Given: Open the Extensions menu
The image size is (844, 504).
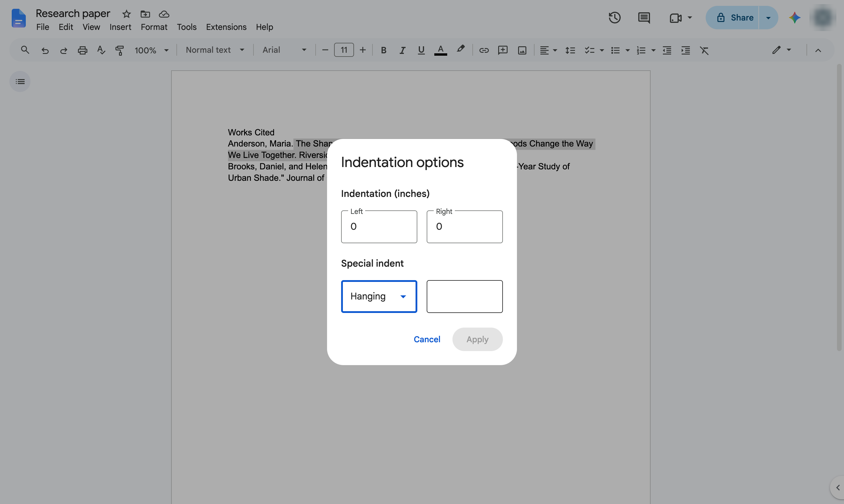Looking at the screenshot, I should [226, 27].
